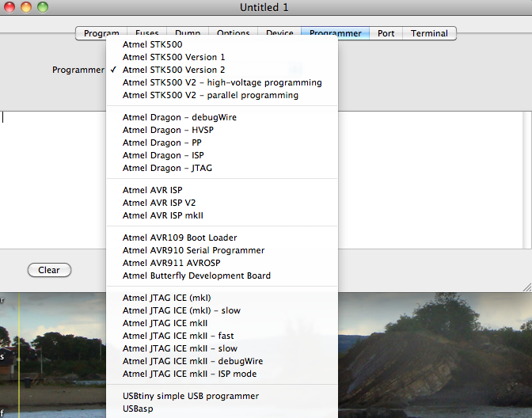The image size is (532, 418).
Task: Choose Atmel JTAG ICE mkII – slow
Action: [x=222, y=348]
